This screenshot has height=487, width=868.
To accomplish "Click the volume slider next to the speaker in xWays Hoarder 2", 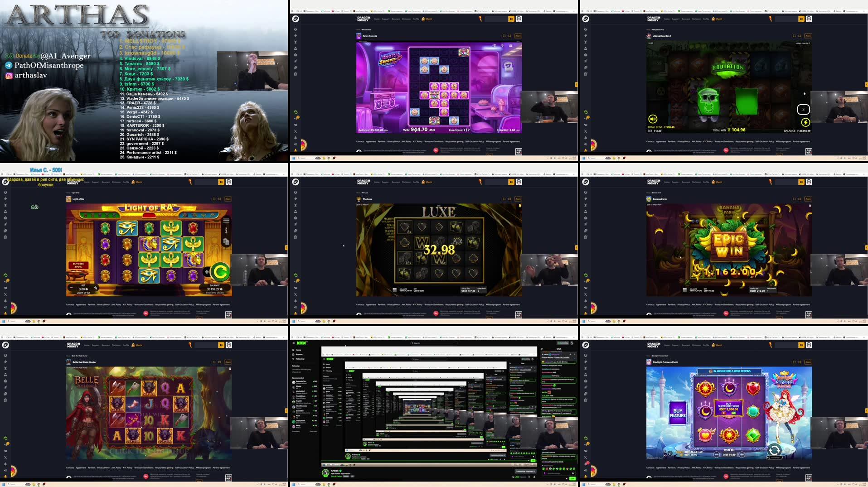I will (660, 119).
